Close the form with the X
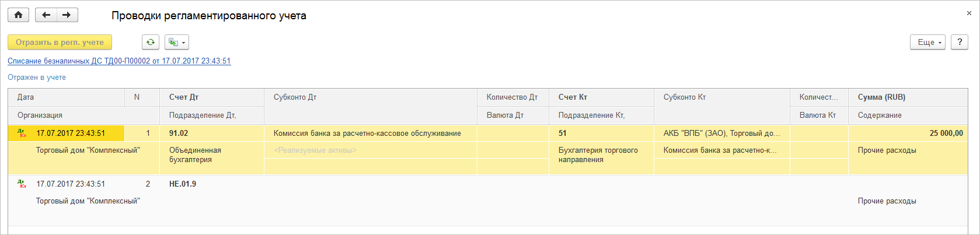 click(969, 13)
